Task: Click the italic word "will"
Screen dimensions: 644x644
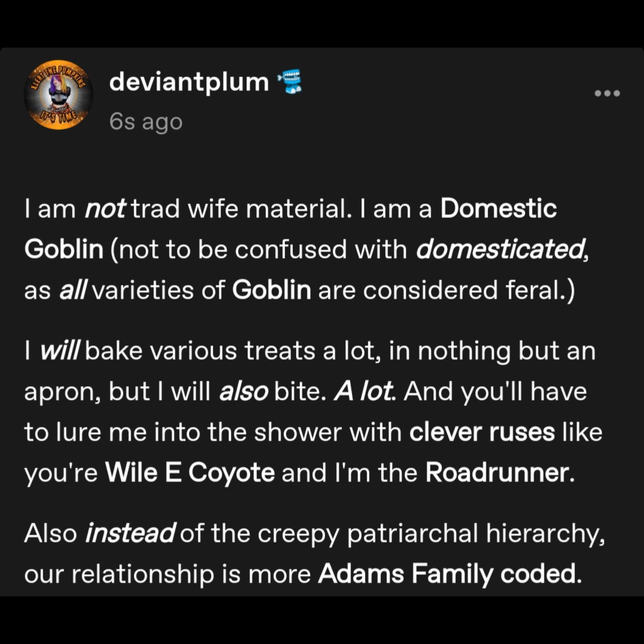Action: [x=60, y=351]
